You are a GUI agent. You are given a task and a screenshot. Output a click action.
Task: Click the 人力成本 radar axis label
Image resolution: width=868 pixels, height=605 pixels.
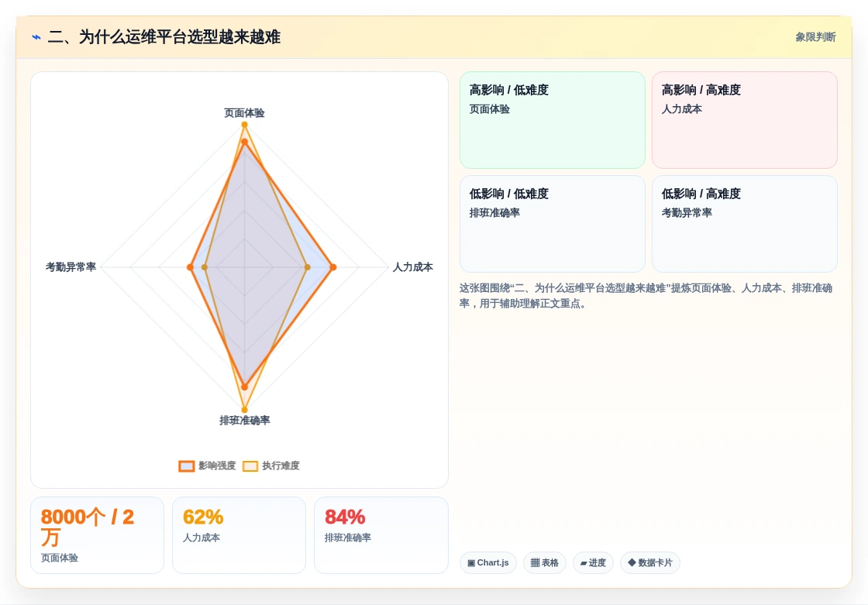pyautogui.click(x=413, y=266)
